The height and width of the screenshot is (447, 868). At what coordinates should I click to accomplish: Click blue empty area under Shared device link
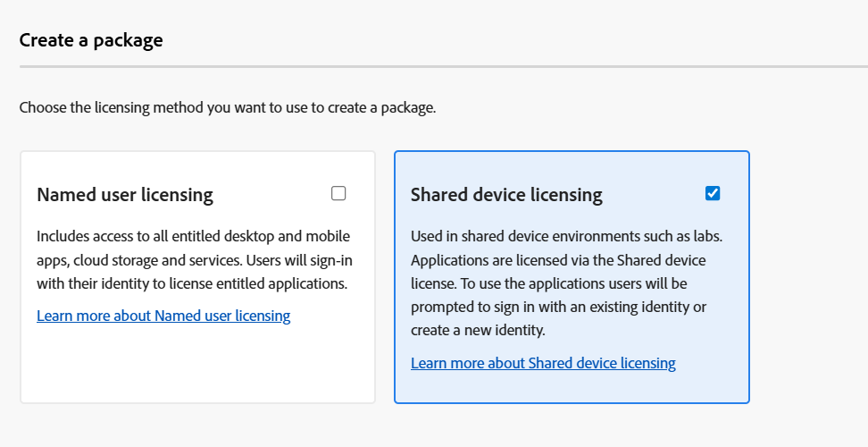coord(572,386)
